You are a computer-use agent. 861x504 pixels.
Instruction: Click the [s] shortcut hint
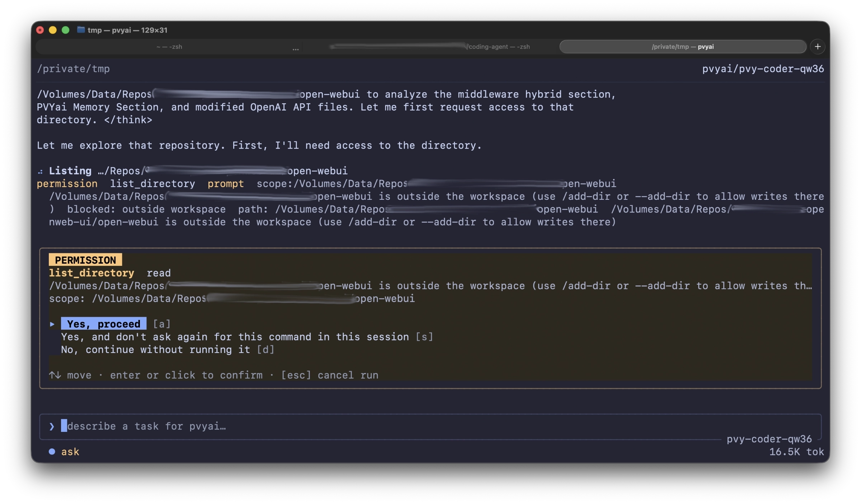click(424, 337)
